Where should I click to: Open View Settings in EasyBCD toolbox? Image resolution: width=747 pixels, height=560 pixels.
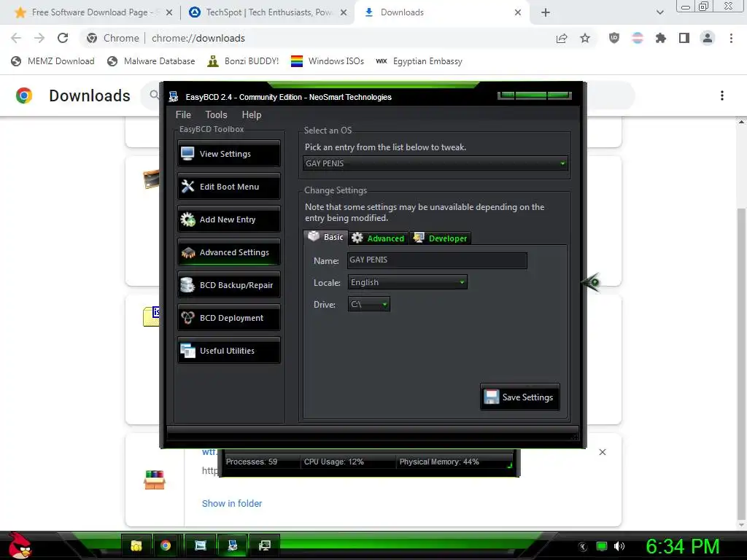pos(229,153)
